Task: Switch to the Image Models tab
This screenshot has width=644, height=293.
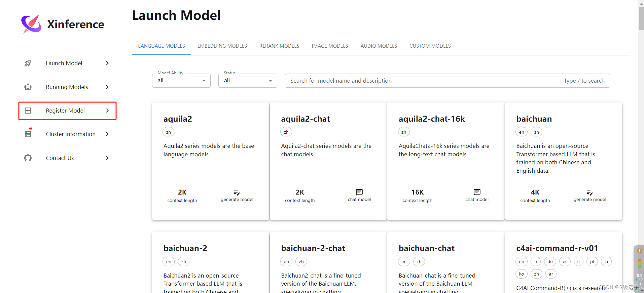Action: [x=330, y=46]
